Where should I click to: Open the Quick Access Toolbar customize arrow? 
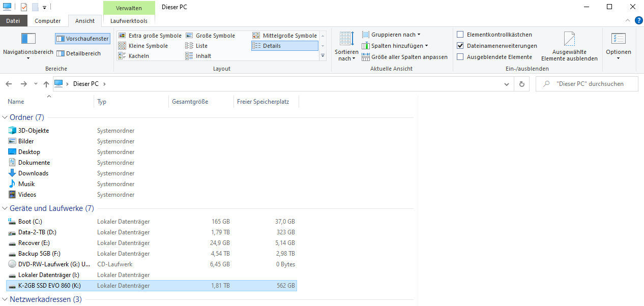[45, 8]
